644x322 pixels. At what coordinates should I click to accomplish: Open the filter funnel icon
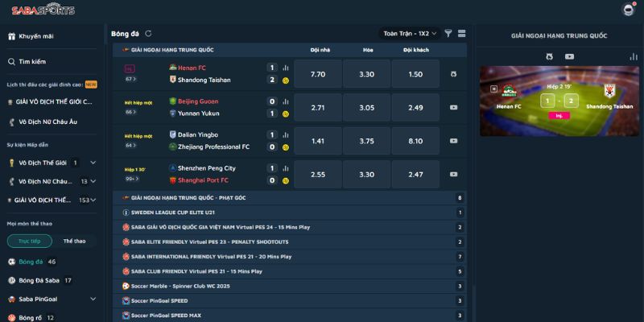point(448,34)
